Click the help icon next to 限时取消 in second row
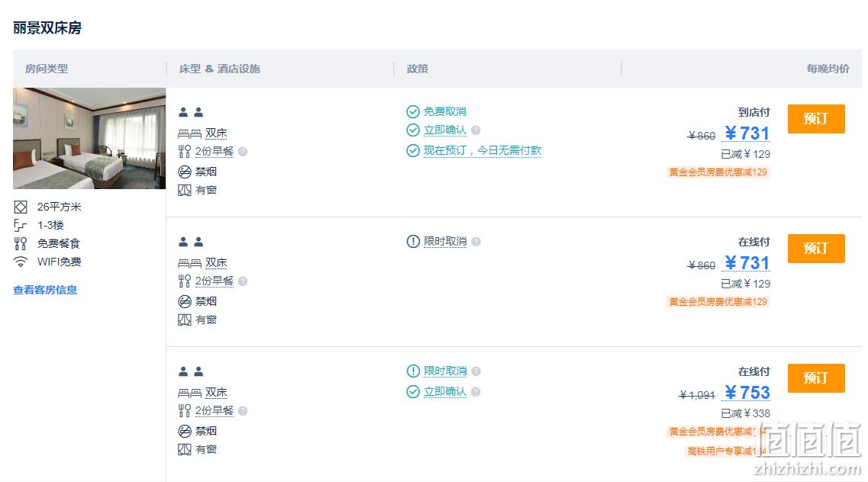The image size is (868, 482). 476,242
